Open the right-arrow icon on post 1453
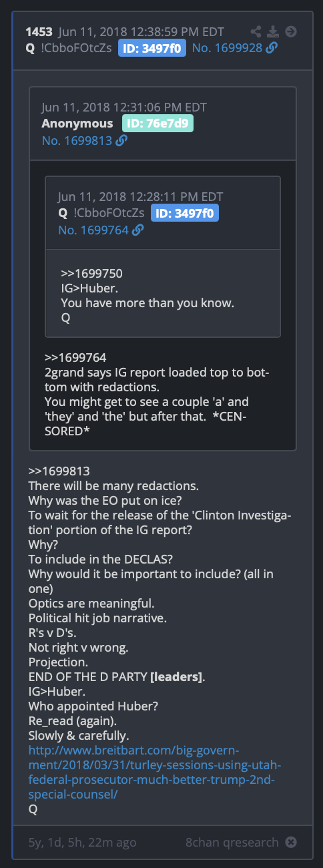The image size is (323, 868). 291,31
